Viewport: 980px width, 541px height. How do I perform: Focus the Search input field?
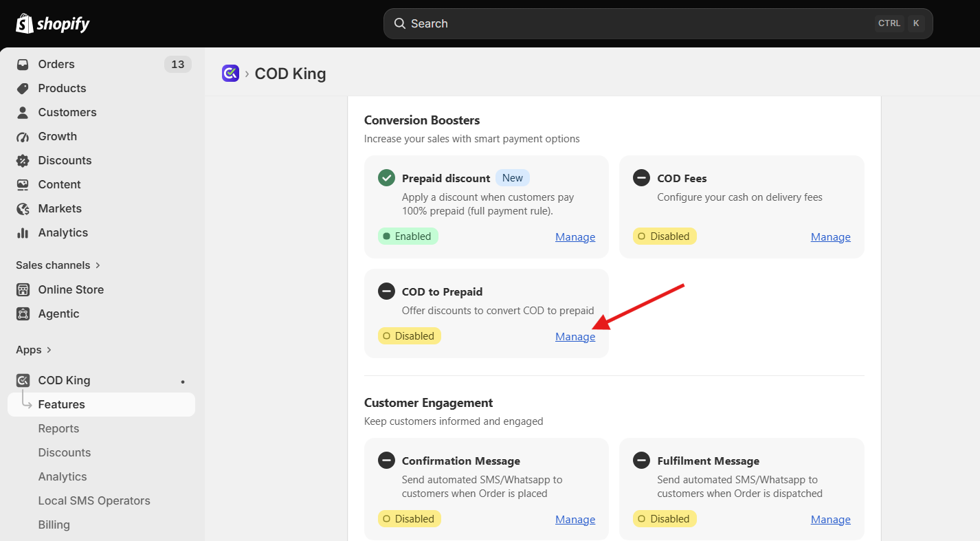[x=658, y=23]
